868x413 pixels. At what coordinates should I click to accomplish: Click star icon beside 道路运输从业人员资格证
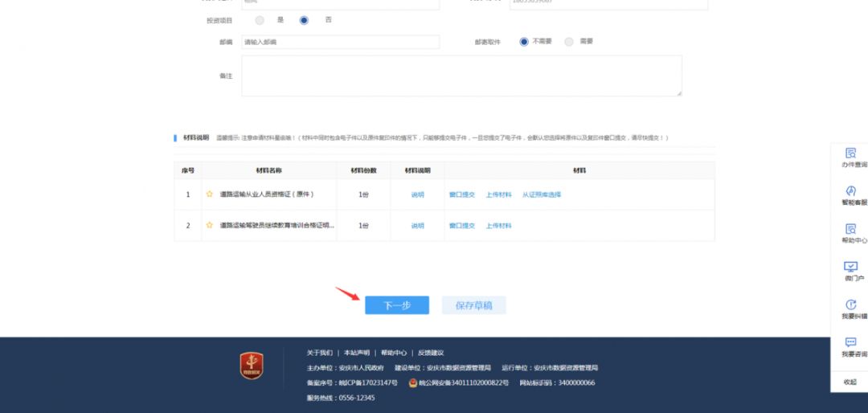[210, 194]
